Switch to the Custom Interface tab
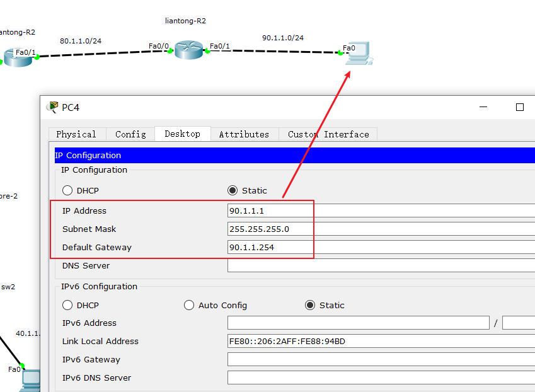535x392 pixels. coord(328,134)
